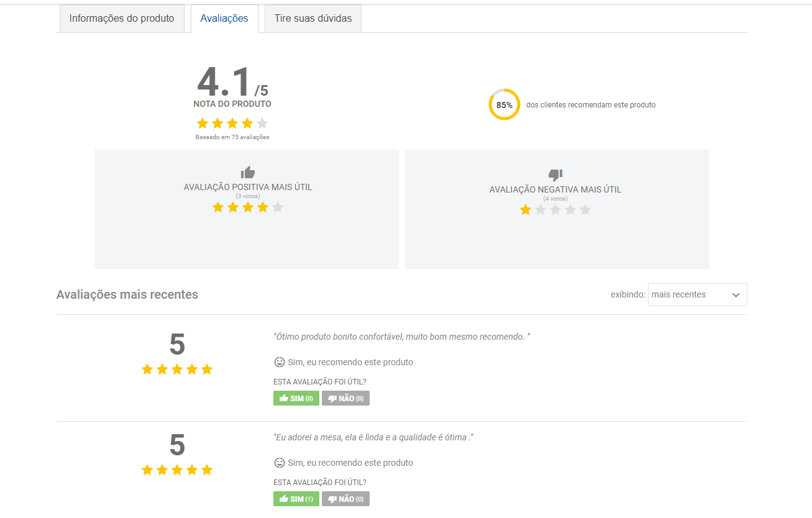
Task: Open the Informações do produto tab
Action: pos(122,19)
